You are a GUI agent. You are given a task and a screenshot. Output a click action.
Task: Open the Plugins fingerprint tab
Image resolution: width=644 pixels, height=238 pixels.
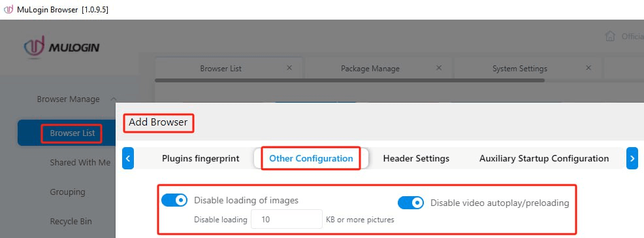201,158
